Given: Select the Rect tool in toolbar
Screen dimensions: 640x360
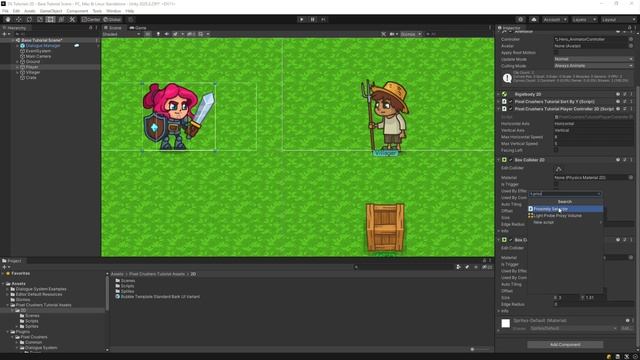Looking at the screenshot, I should click(x=50, y=20).
